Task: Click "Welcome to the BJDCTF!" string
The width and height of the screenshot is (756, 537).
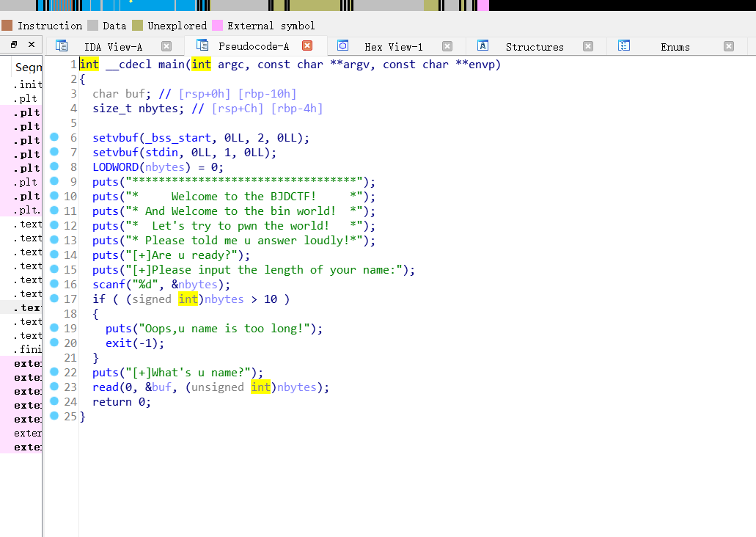Action: 243,197
